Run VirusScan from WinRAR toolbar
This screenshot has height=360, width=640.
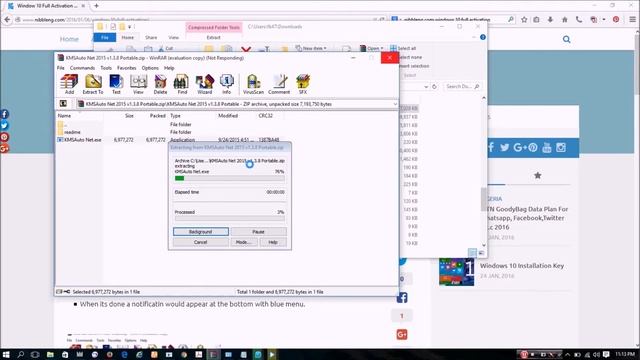click(253, 84)
